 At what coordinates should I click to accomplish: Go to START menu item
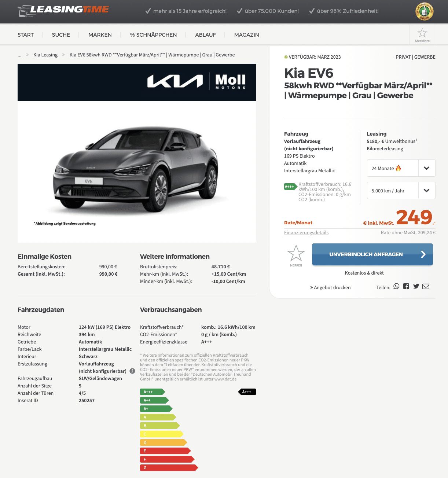click(26, 35)
